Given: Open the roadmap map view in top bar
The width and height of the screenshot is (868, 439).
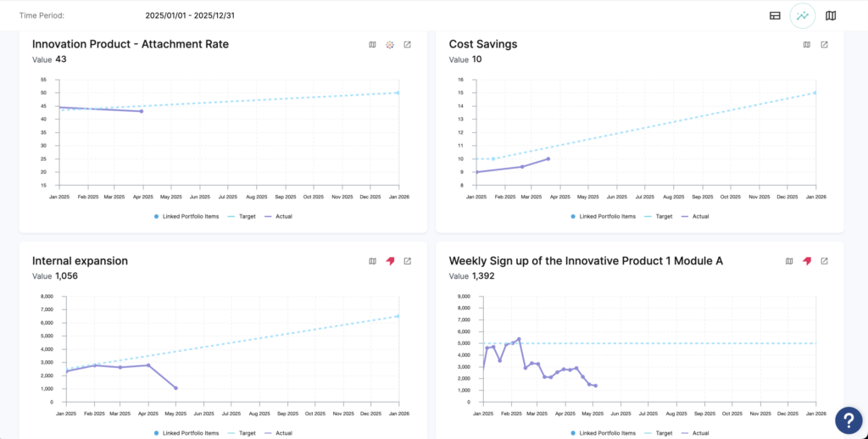Looking at the screenshot, I should pos(831,15).
